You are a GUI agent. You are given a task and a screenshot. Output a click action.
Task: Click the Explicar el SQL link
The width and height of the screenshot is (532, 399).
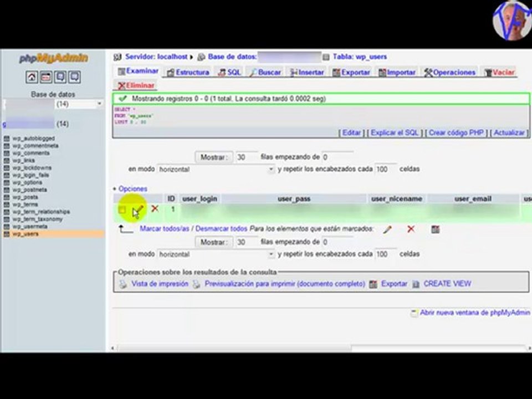coord(395,132)
